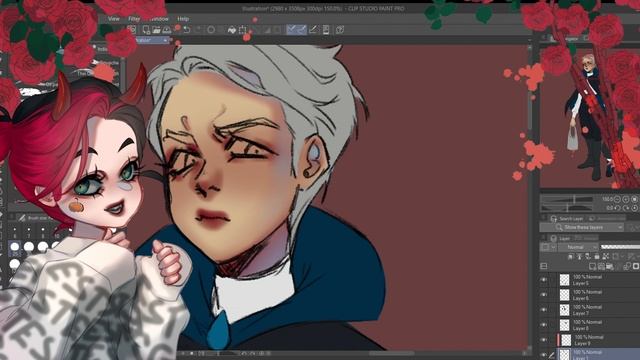The width and height of the screenshot is (640, 360).
Task: Toggle the selected bottom layer's eye icon
Action: point(544,354)
